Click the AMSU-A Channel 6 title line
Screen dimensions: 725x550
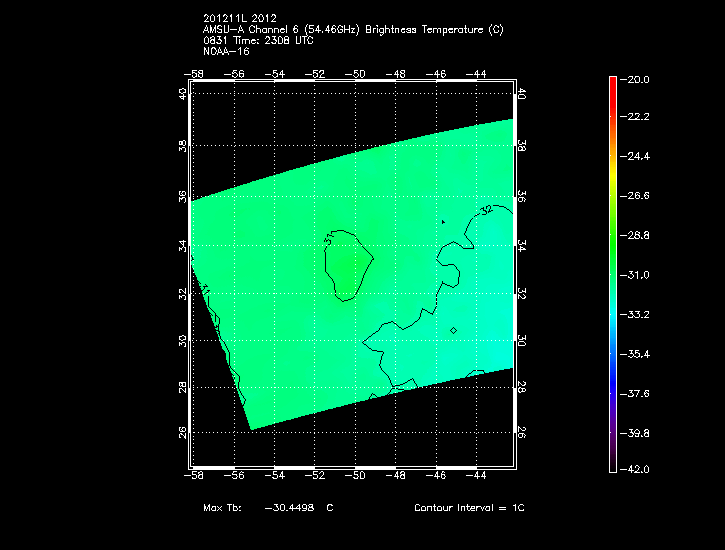coord(352,29)
